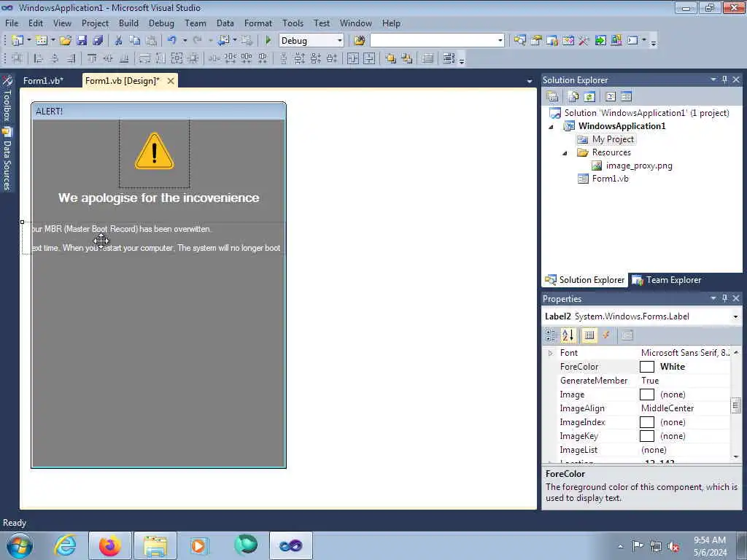The width and height of the screenshot is (747, 560).
Task: Select the Solution Explorer bottom tab
Action: click(585, 280)
